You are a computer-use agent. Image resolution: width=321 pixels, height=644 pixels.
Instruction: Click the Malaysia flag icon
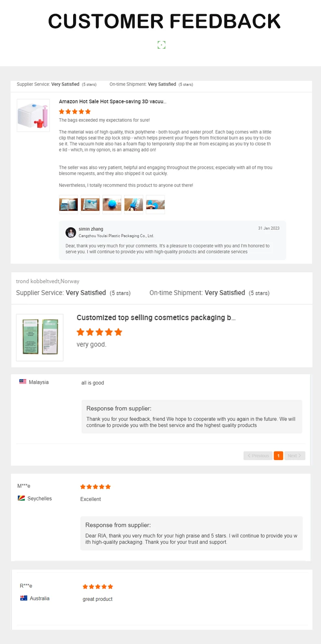pyautogui.click(x=23, y=382)
